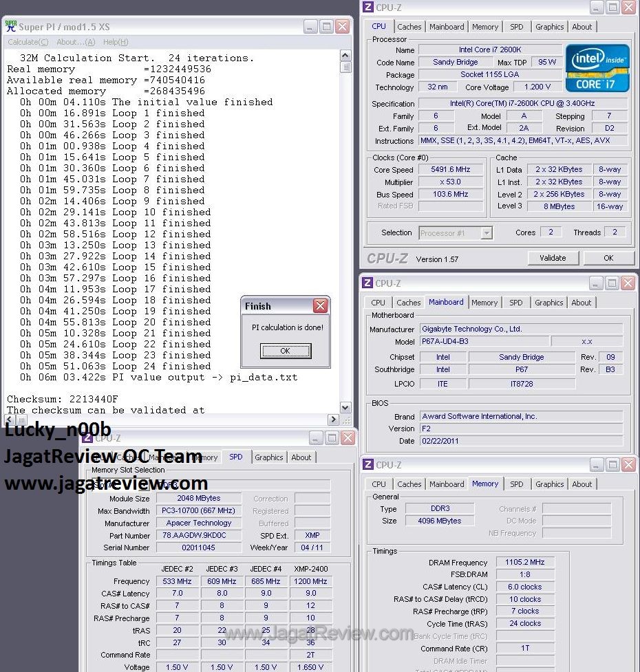Select CPU tab in the bottom Memory CPU-Z window
The width and height of the screenshot is (640, 672).
coord(378,484)
